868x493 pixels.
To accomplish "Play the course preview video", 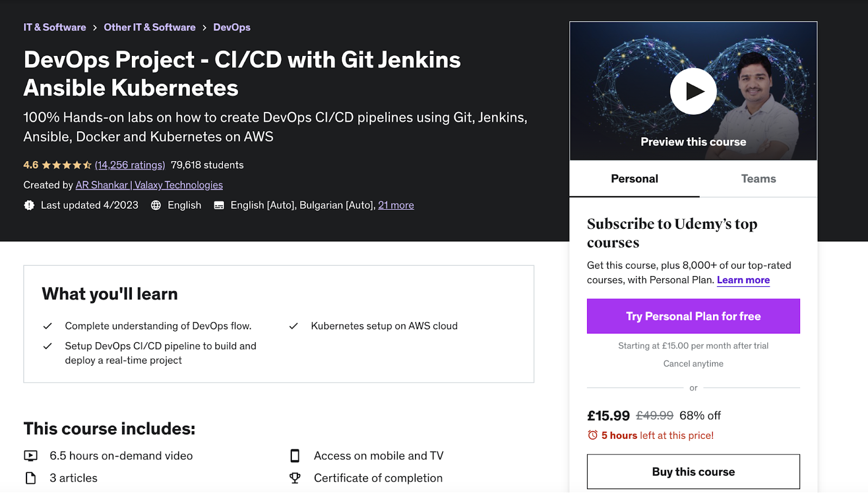I will (x=693, y=91).
